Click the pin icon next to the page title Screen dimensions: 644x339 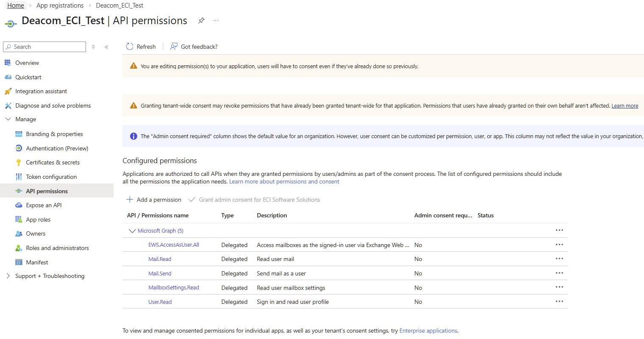point(201,21)
